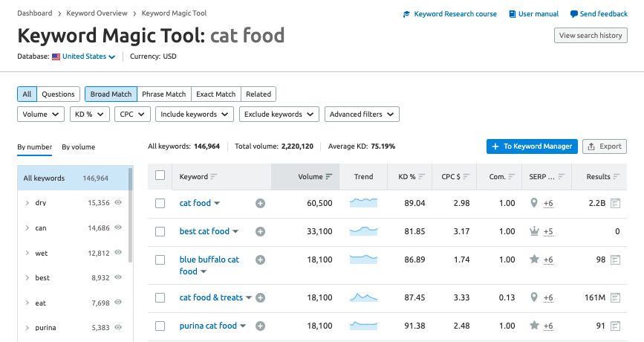Open the User manual link
Screen dimensions: 644x342
pos(534,14)
